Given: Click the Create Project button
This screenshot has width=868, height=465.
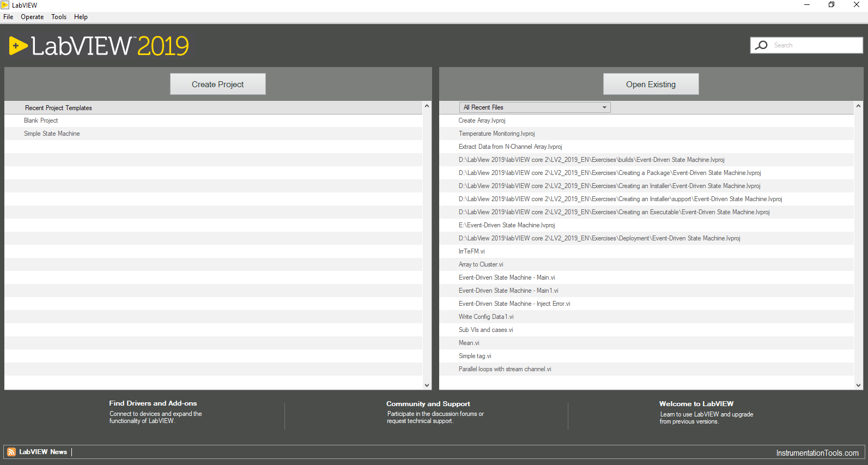Looking at the screenshot, I should (x=218, y=84).
